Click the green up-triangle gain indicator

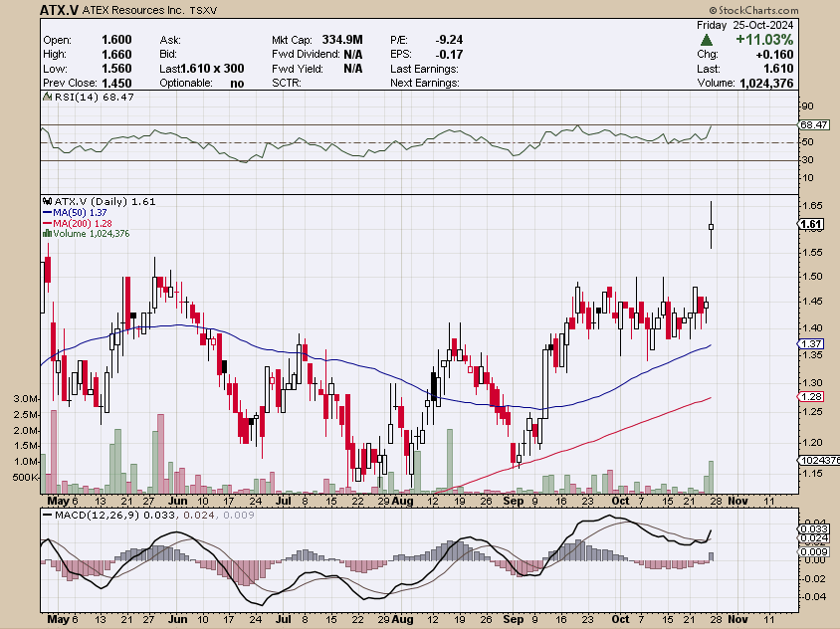[706, 40]
